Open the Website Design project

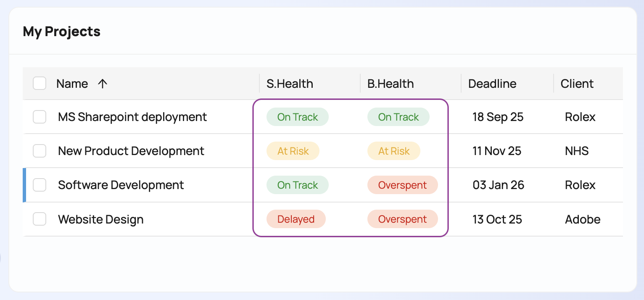101,219
